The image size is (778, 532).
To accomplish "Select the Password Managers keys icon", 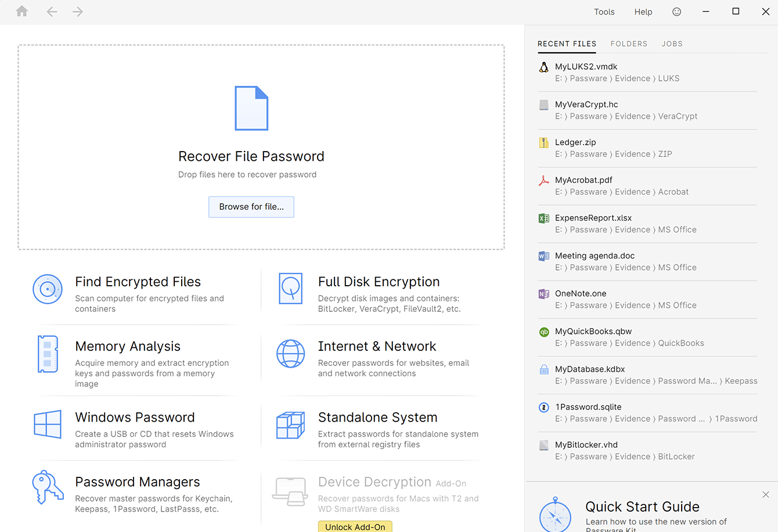I will coord(47,488).
